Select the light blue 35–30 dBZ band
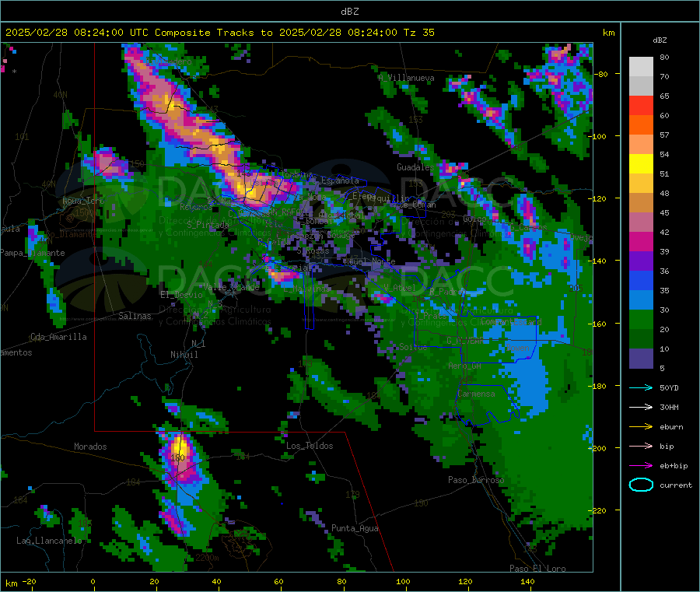 point(641,300)
